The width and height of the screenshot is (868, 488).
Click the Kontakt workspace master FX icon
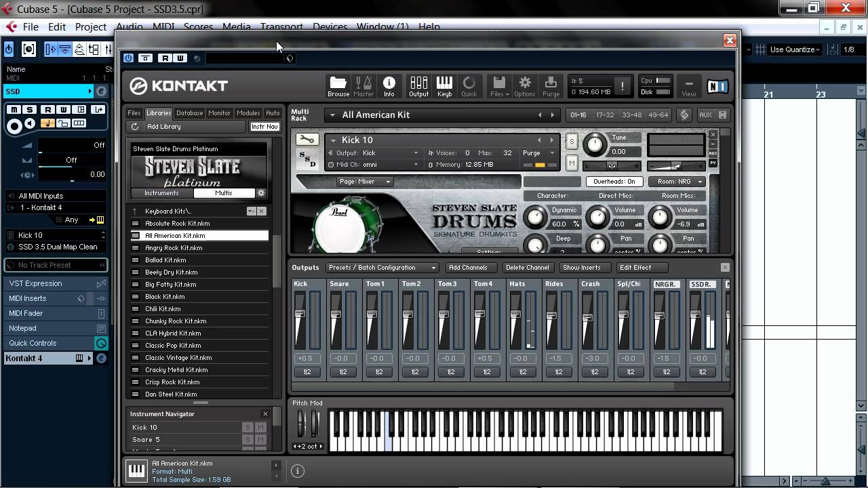pyautogui.click(x=684, y=115)
